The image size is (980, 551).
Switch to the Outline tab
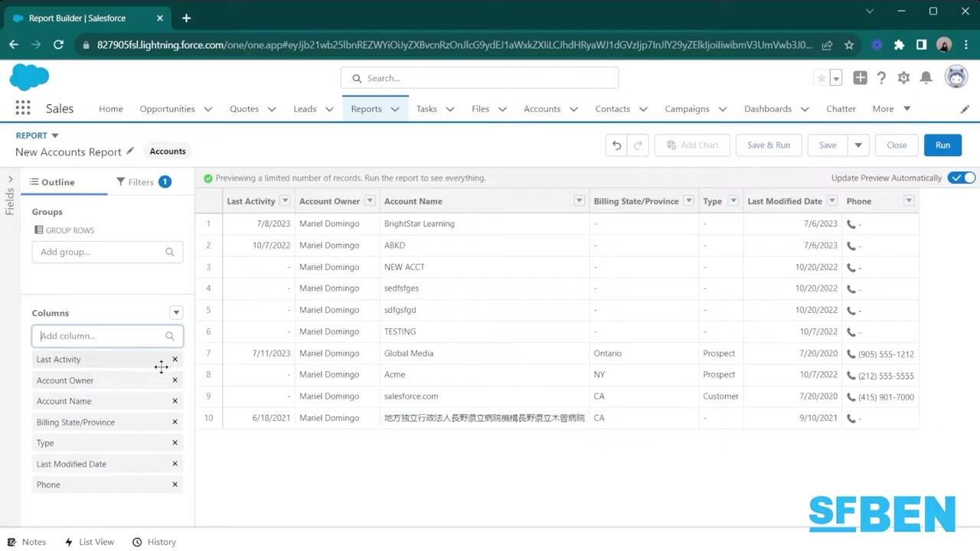coord(52,182)
